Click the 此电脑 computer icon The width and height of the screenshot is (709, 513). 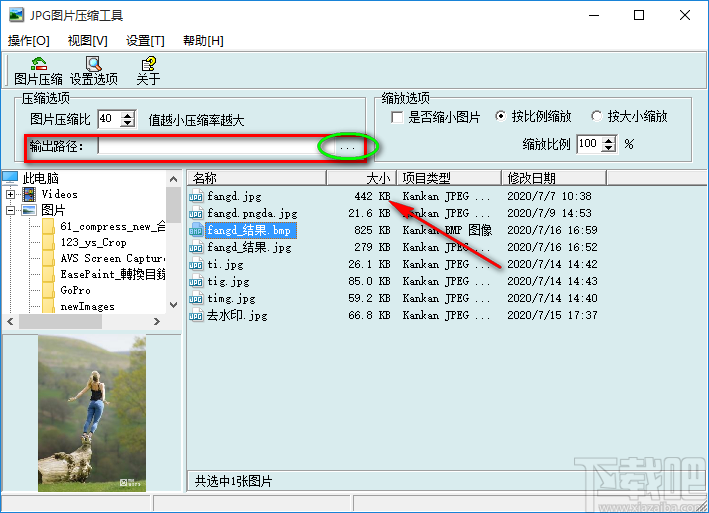coord(10,178)
